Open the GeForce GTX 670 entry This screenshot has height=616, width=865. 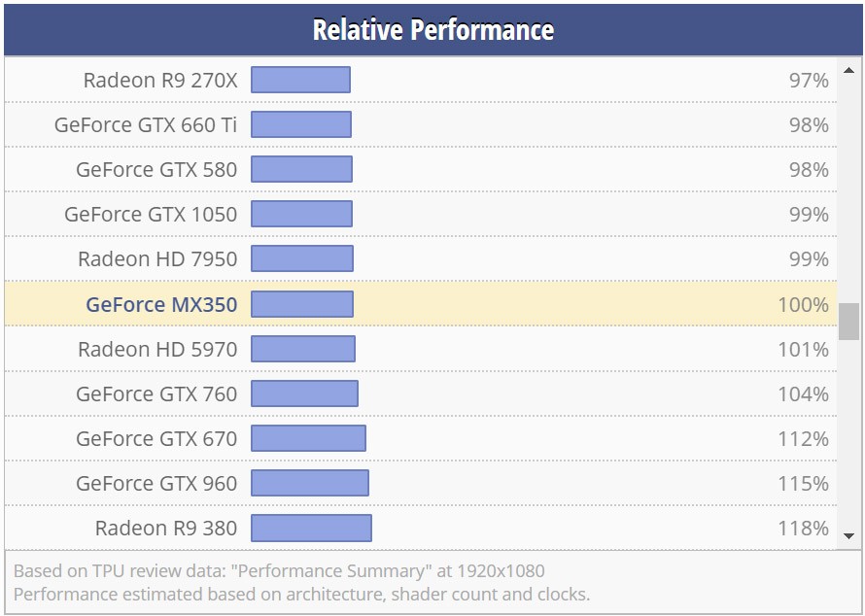(157, 438)
